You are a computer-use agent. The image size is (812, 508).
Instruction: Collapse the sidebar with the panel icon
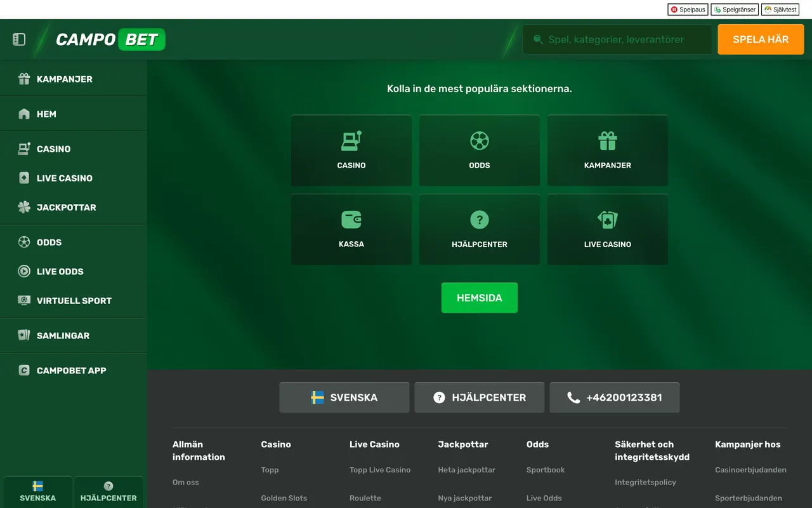pos(19,39)
